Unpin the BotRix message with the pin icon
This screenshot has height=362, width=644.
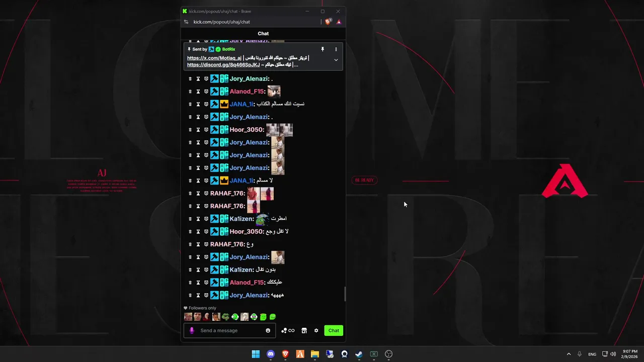point(323,49)
